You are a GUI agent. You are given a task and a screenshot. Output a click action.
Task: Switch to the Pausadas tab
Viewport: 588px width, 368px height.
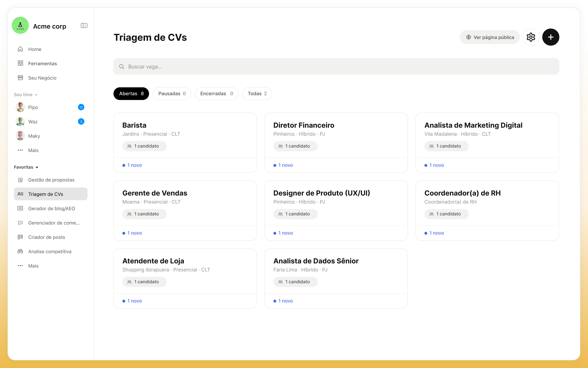point(172,94)
